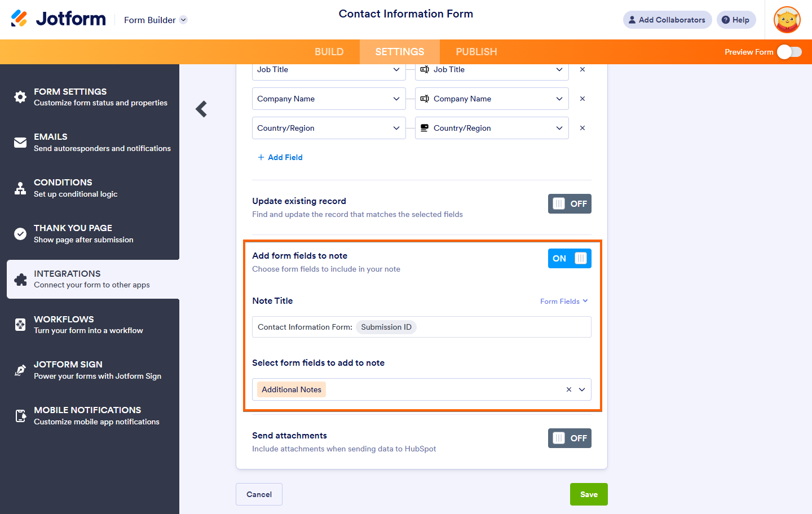The width and height of the screenshot is (812, 514).
Task: Expand the note fields selection dropdown arrow
Action: (582, 389)
